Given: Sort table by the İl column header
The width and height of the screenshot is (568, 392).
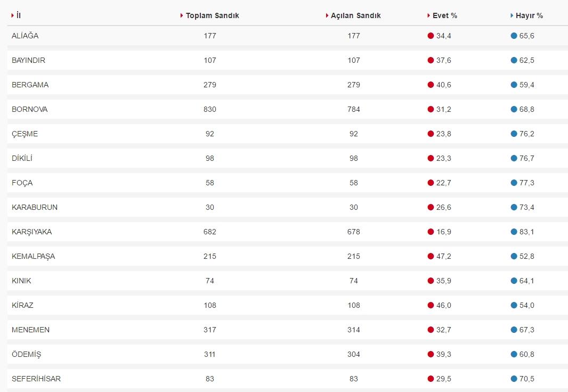Looking at the screenshot, I should pyautogui.click(x=19, y=15).
